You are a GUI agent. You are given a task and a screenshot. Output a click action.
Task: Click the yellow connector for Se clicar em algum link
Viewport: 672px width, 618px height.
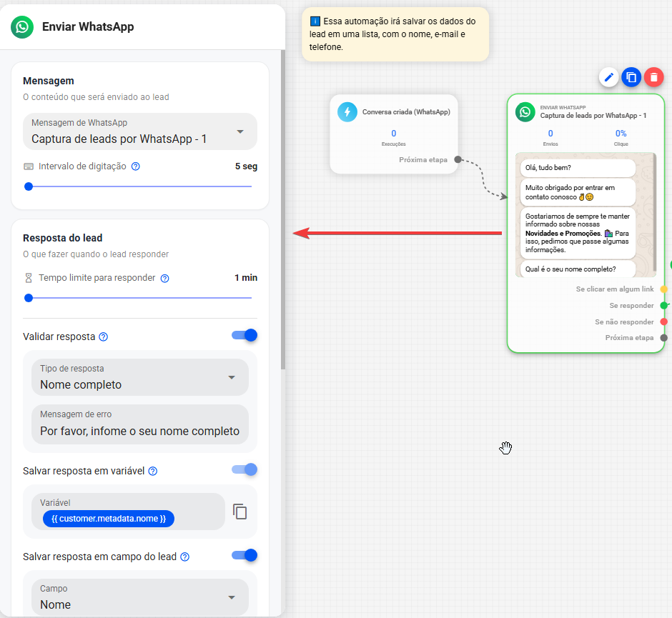point(664,289)
